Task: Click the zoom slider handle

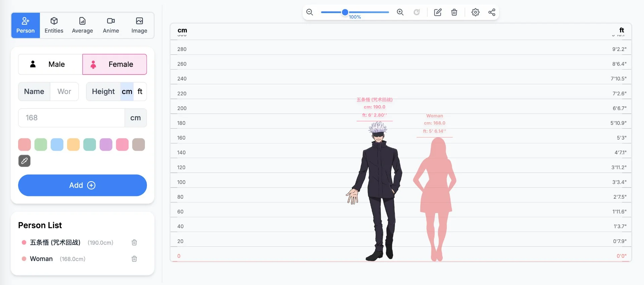Action: pyautogui.click(x=345, y=12)
